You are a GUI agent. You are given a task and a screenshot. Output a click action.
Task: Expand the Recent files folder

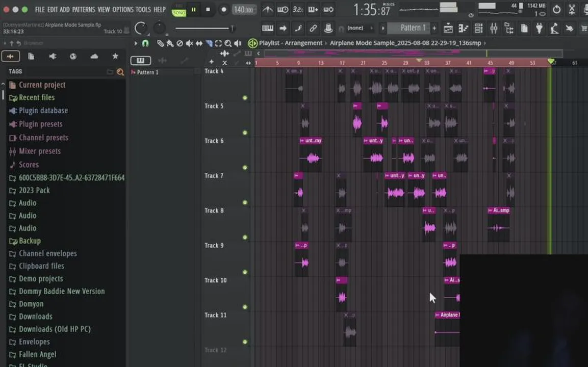tap(37, 97)
